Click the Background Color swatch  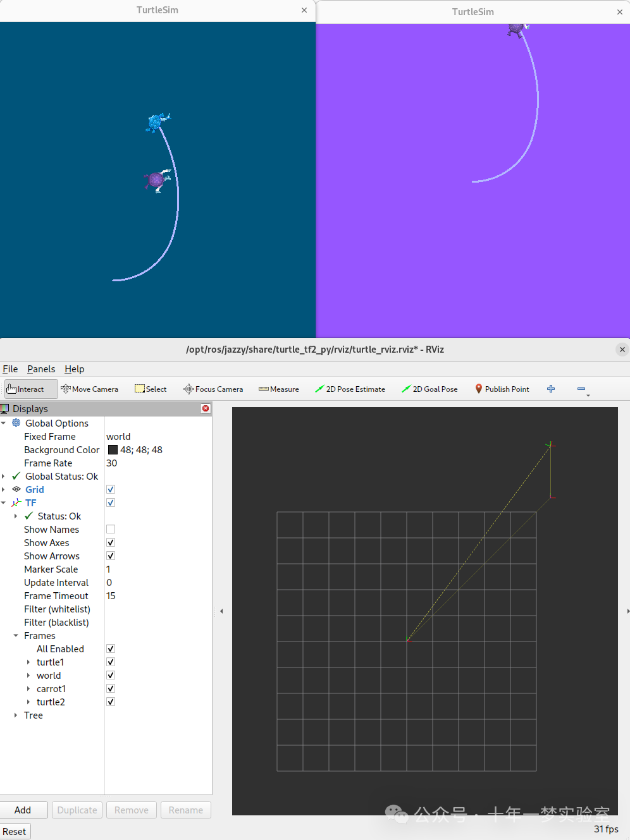(x=113, y=449)
